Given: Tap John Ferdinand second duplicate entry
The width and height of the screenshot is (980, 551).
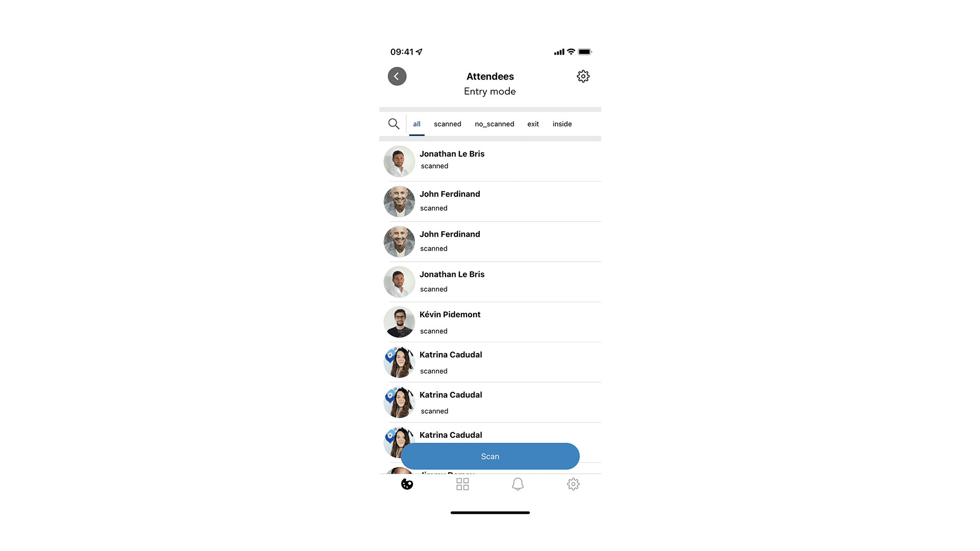Looking at the screenshot, I should click(490, 241).
